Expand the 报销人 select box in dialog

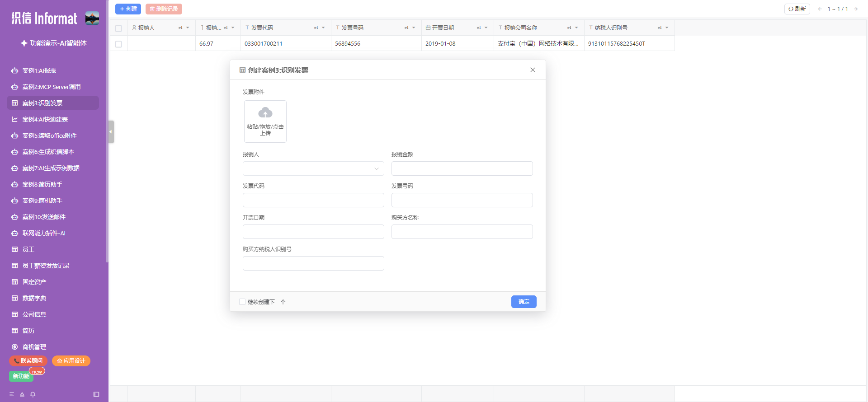click(x=313, y=168)
